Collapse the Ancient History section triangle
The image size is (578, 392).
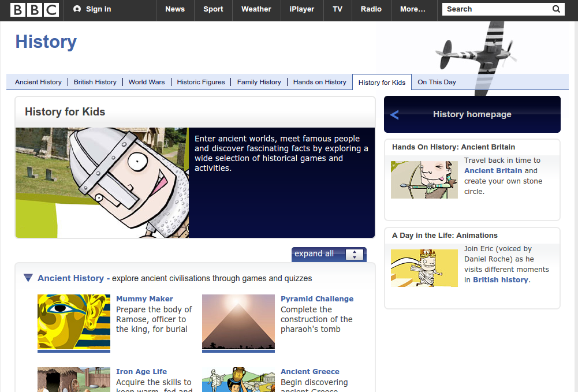tap(28, 278)
